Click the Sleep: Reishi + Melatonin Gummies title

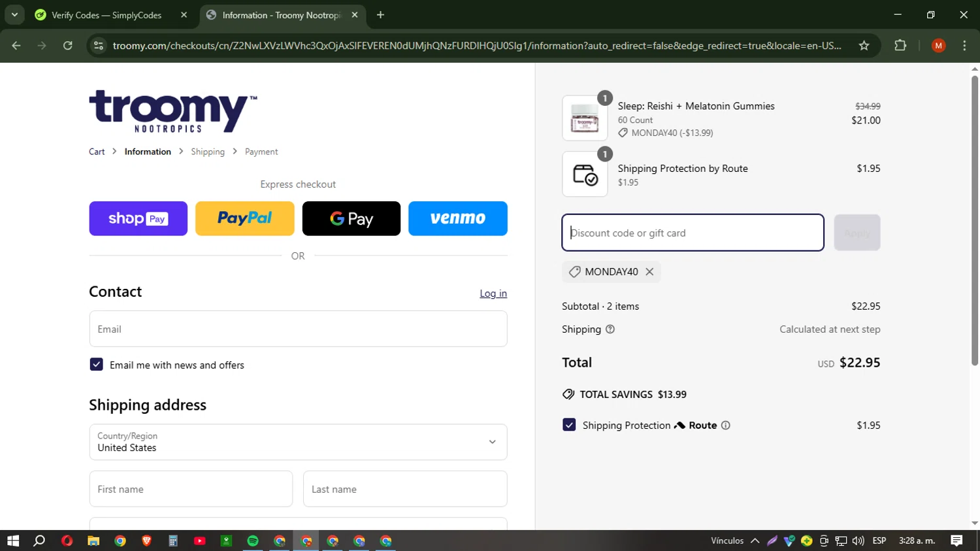[696, 106]
